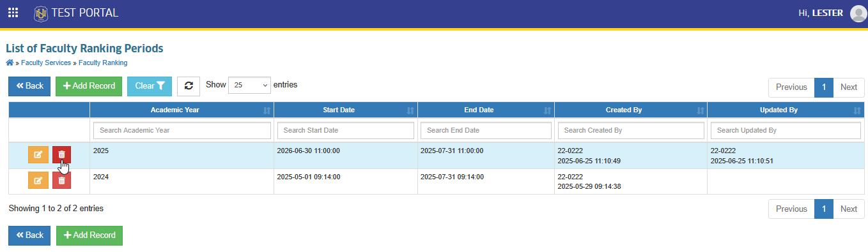Select page 1 in bottom pagination

click(x=824, y=209)
